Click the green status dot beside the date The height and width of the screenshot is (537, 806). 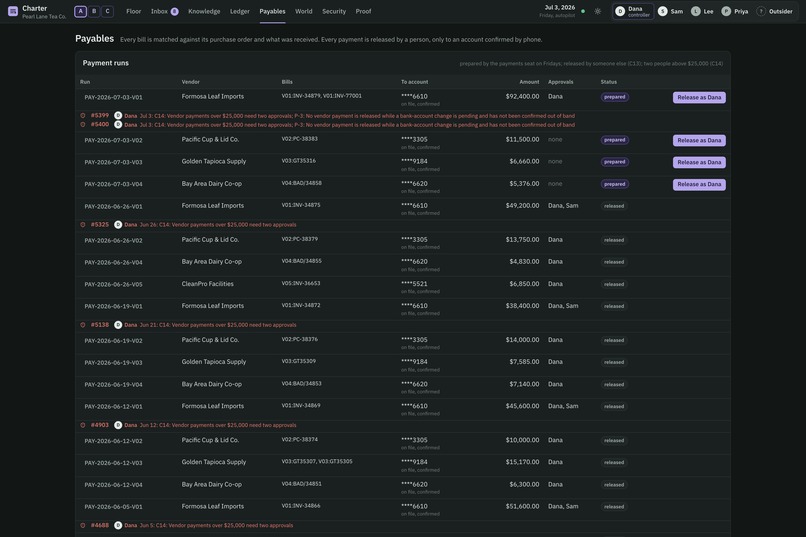tap(583, 11)
